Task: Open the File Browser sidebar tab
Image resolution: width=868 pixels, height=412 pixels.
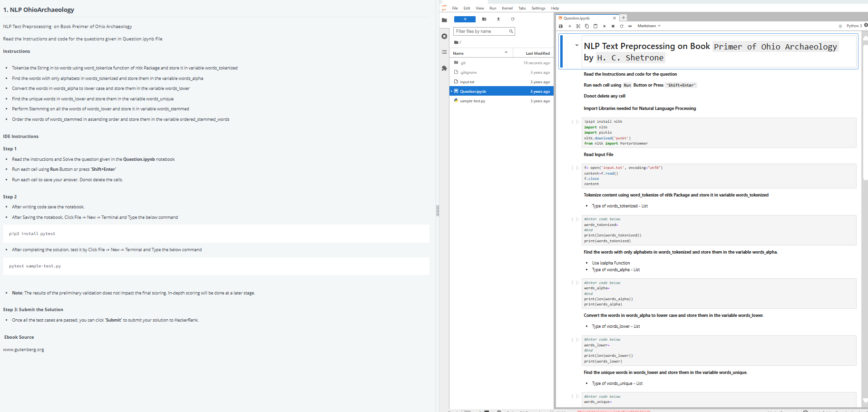Action: [444, 20]
